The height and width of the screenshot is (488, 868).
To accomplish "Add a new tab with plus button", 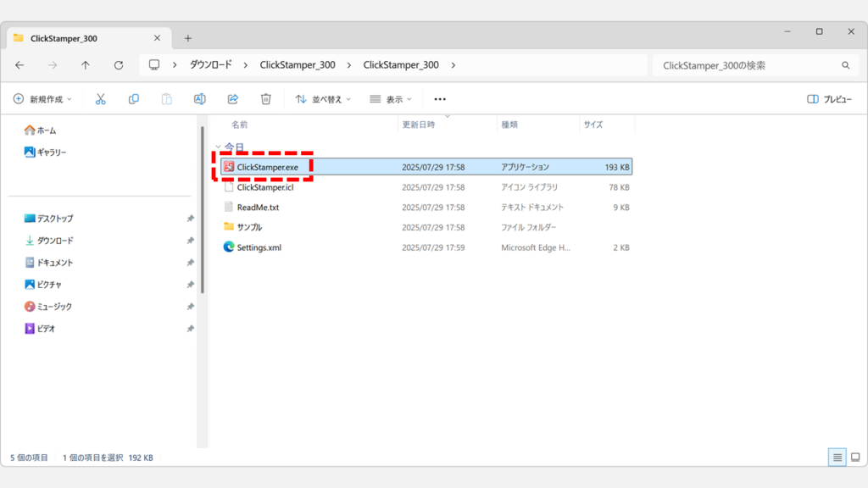I will [x=187, y=38].
